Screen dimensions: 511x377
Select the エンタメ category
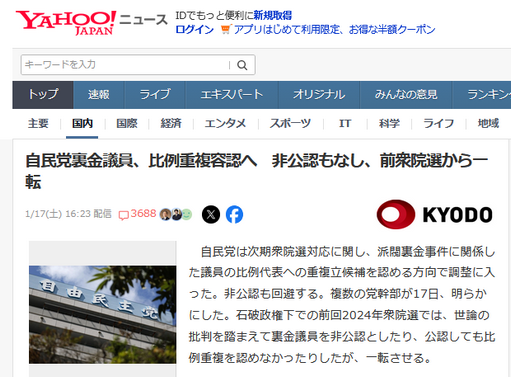point(225,124)
